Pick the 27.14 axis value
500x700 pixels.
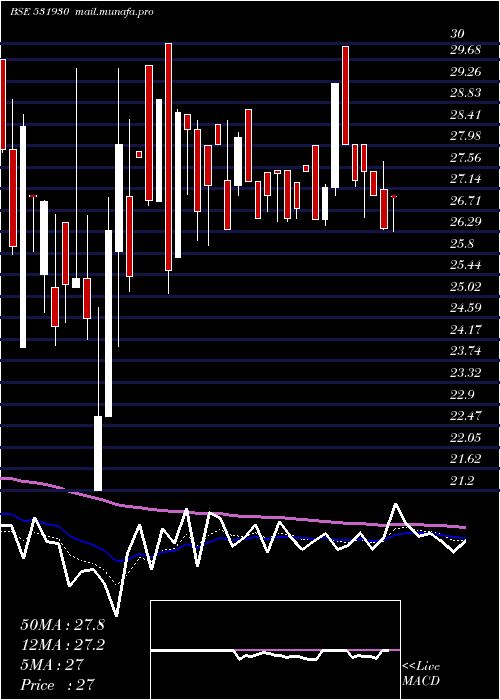465,179
